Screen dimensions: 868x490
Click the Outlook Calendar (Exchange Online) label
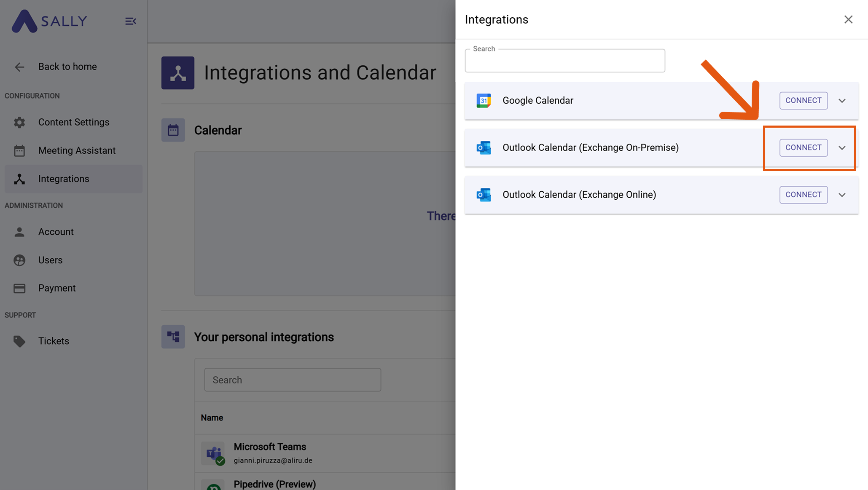(579, 195)
